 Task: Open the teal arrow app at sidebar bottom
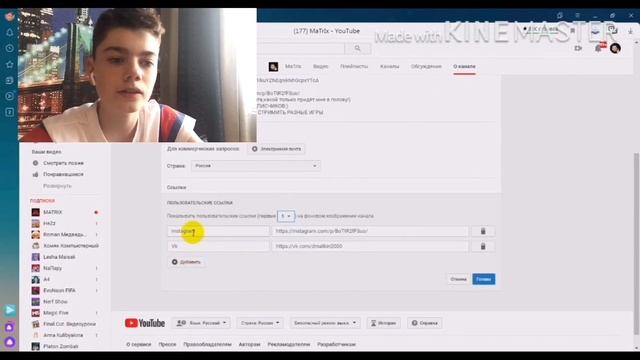(x=10, y=310)
